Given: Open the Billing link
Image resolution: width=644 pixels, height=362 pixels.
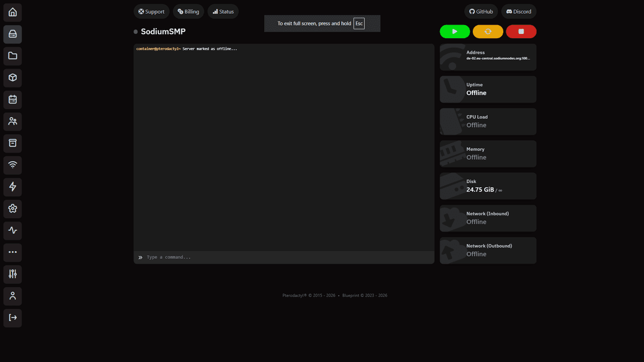Looking at the screenshot, I should coord(188,11).
